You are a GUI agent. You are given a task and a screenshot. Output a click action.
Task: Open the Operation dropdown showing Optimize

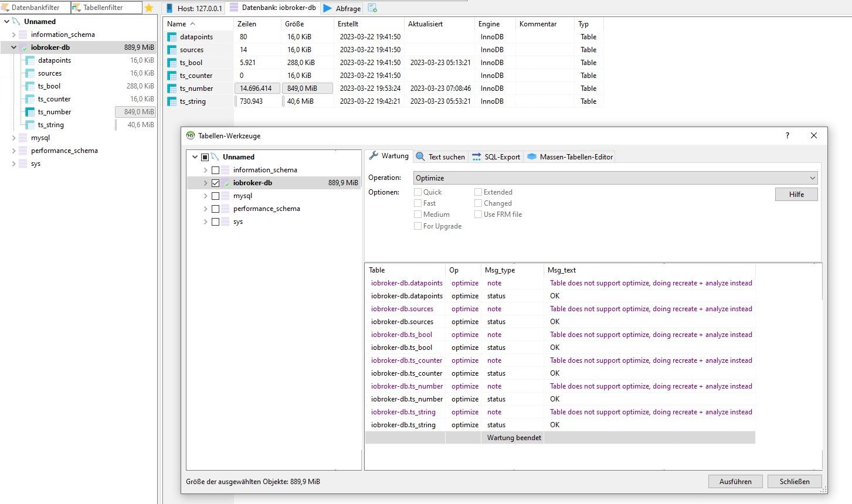tap(615, 178)
